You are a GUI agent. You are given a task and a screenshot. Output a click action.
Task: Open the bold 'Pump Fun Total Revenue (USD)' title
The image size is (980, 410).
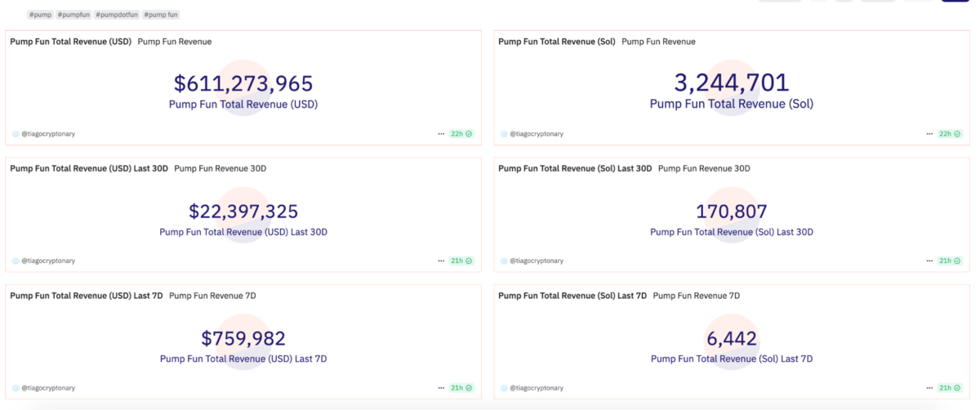pyautogui.click(x=70, y=42)
